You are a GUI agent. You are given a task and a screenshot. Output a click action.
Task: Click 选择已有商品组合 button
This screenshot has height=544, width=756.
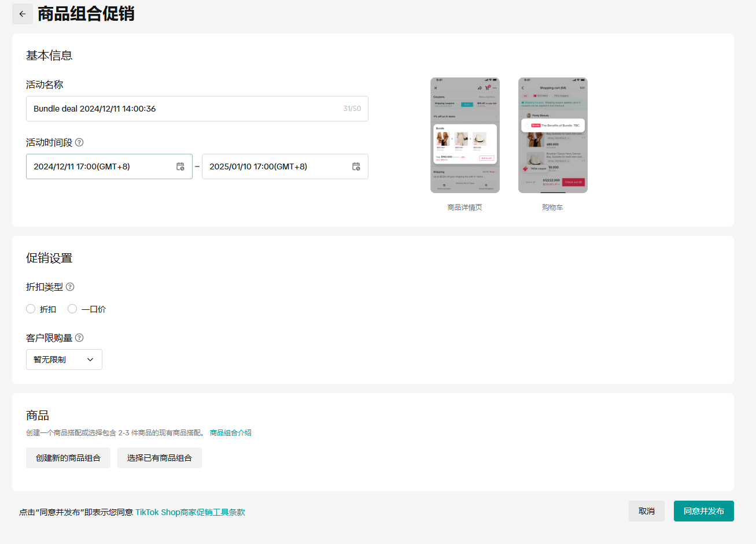pos(160,458)
